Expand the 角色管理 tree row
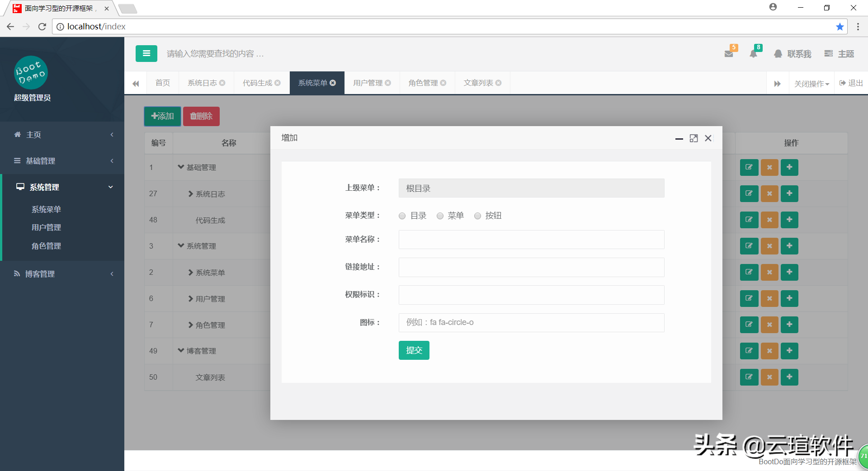The image size is (868, 471). pyautogui.click(x=190, y=325)
